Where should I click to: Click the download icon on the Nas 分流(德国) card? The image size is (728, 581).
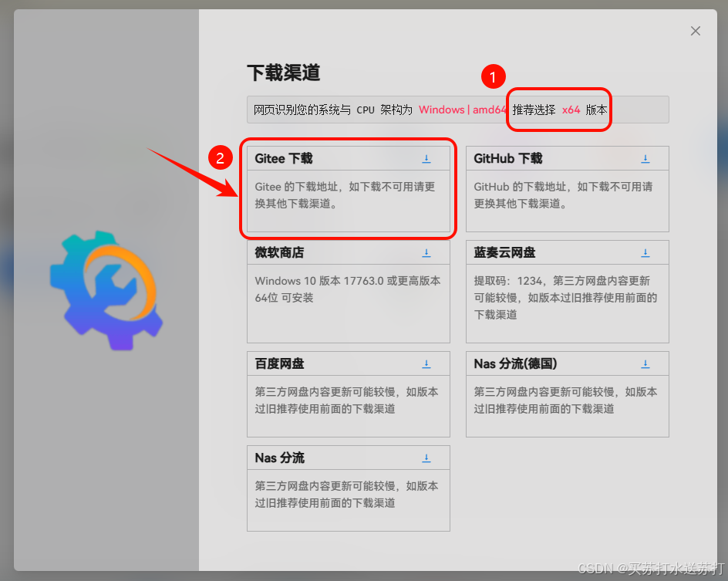[645, 363]
